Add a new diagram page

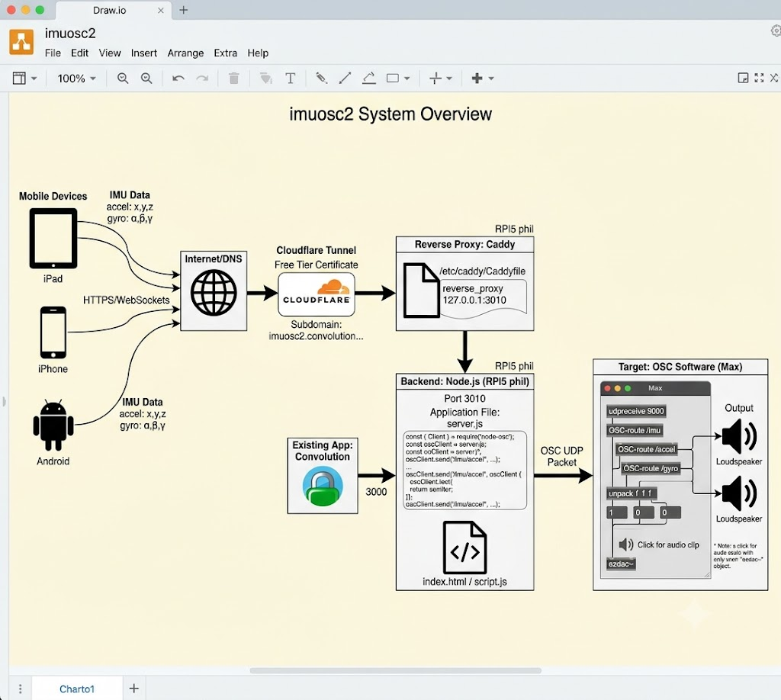(134, 688)
